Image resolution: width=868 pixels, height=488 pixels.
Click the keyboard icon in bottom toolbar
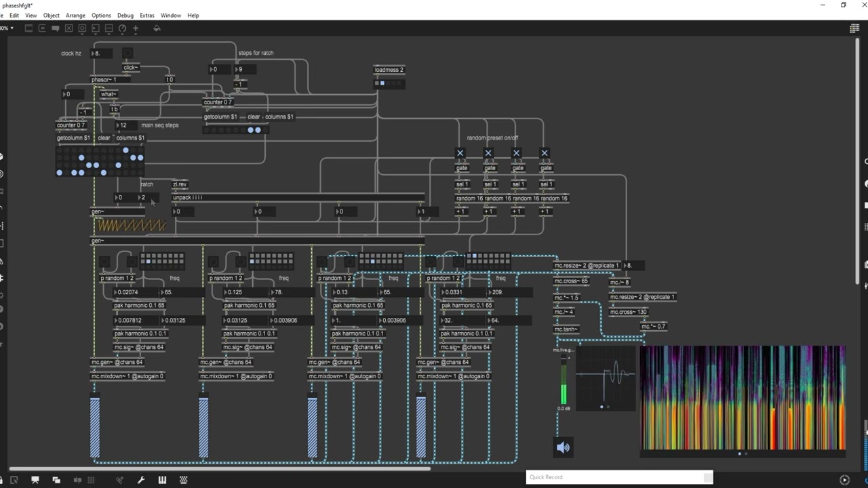[183, 480]
